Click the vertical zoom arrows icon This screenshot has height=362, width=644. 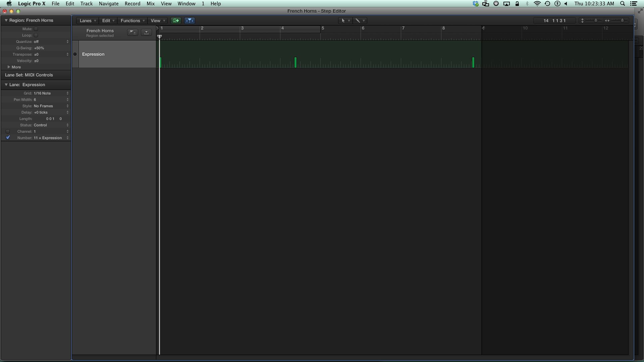582,21
